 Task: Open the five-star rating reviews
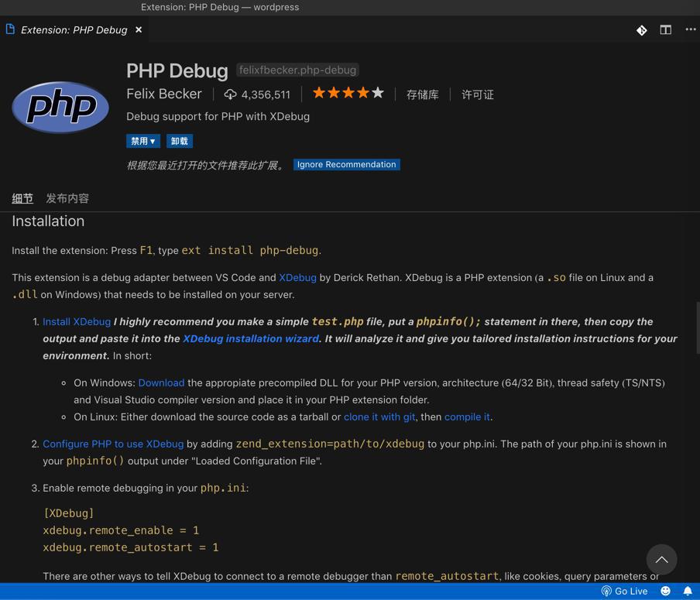point(348,93)
